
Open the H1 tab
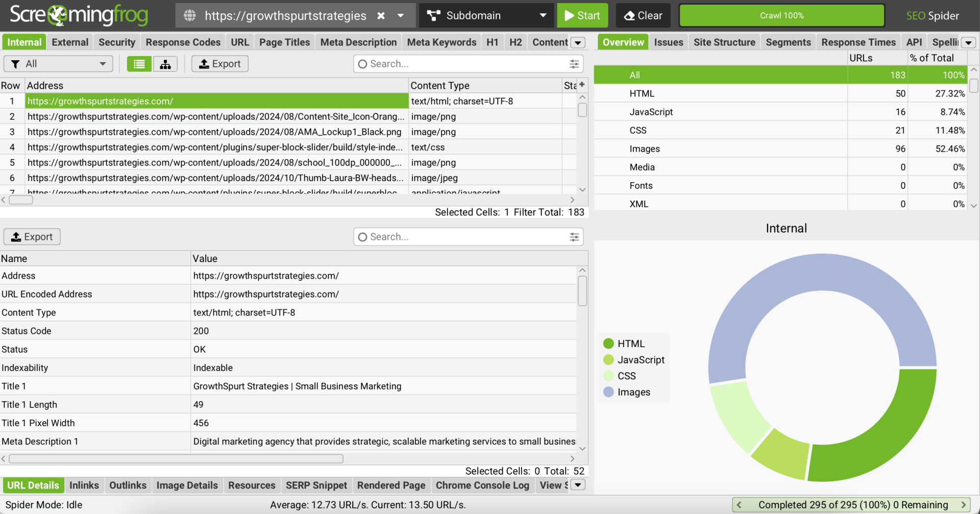(x=492, y=42)
